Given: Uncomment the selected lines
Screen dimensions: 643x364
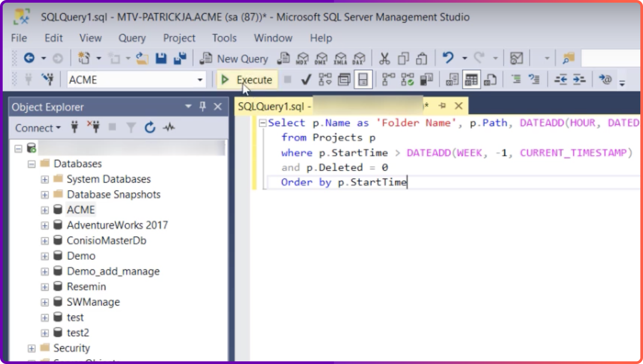Looking at the screenshot, I should coord(534,79).
